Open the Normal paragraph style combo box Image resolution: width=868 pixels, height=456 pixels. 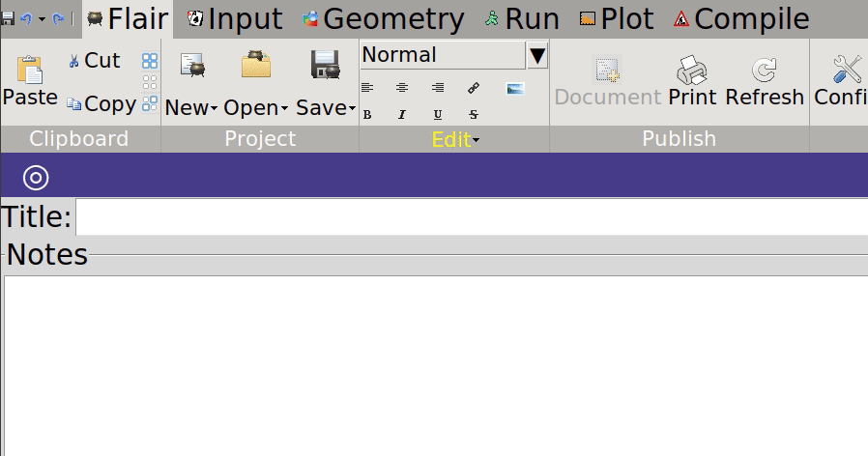[x=443, y=55]
